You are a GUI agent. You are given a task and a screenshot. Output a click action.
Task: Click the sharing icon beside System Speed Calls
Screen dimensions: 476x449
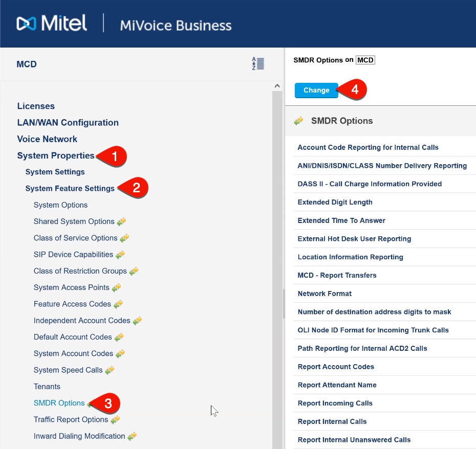110,370
